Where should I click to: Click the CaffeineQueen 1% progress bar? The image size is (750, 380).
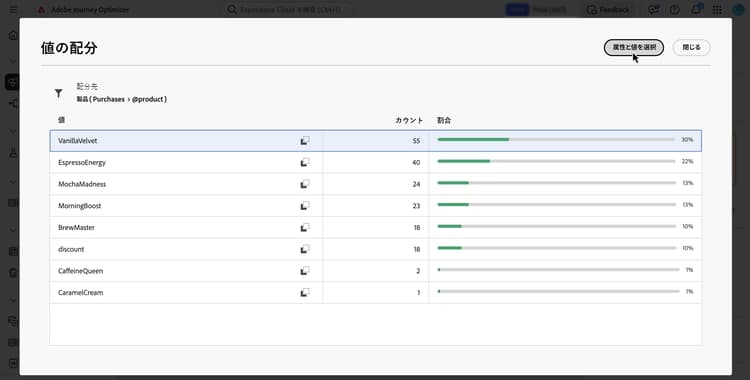(558, 270)
